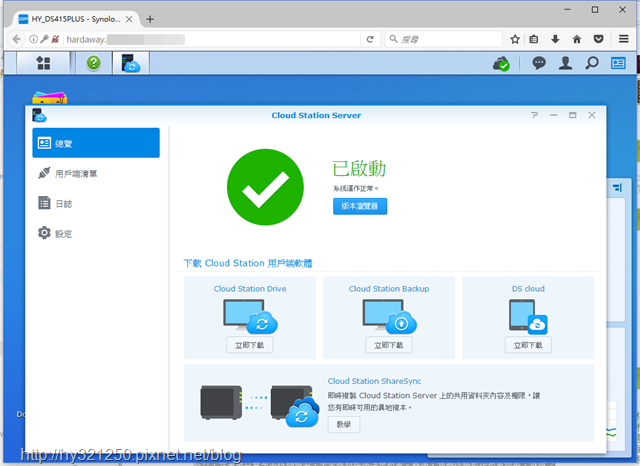Open 用戶端清單 client list section
This screenshot has height=466, width=640.
click(x=96, y=173)
